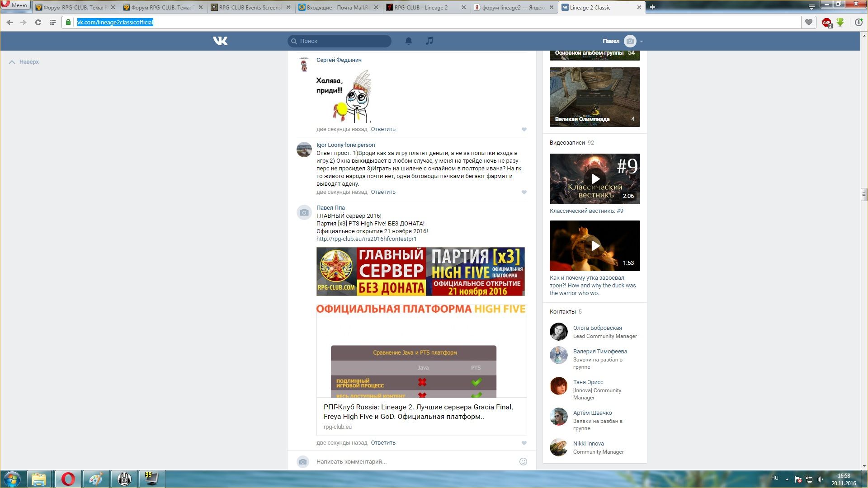Image resolution: width=868 pixels, height=488 pixels.
Task: Like Павел Ппа's comment heart
Action: (524, 443)
